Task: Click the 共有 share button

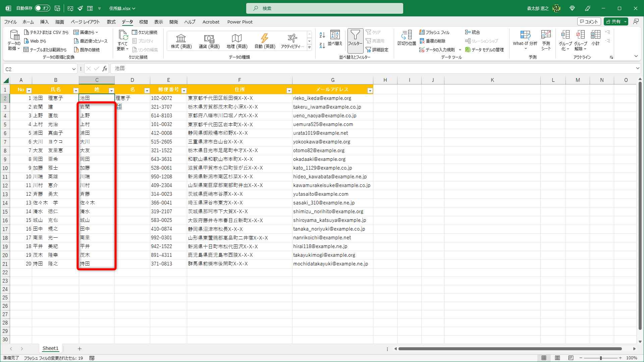Action: pyautogui.click(x=613, y=21)
